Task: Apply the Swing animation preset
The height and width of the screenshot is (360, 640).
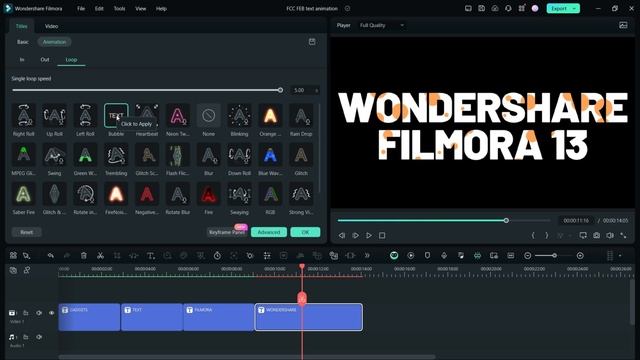Action: [54, 155]
